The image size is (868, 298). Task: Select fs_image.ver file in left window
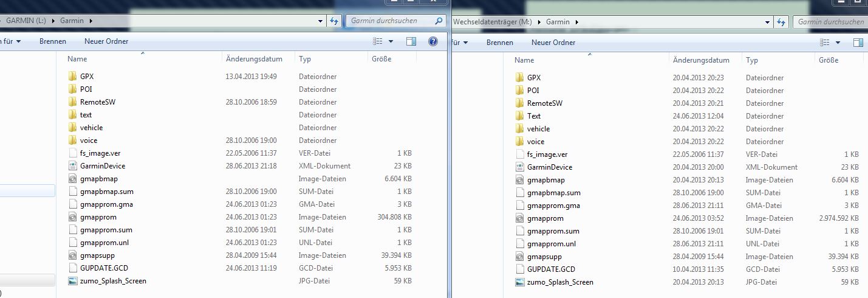[x=100, y=153]
